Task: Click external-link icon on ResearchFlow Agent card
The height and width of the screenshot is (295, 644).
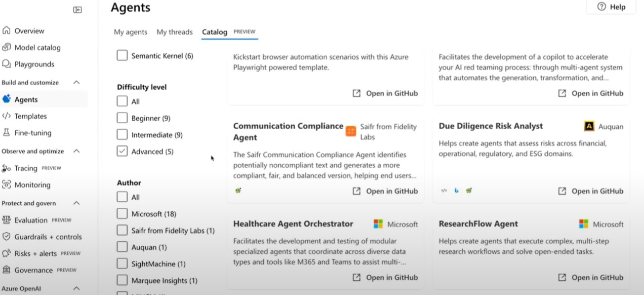Action: pos(562,277)
